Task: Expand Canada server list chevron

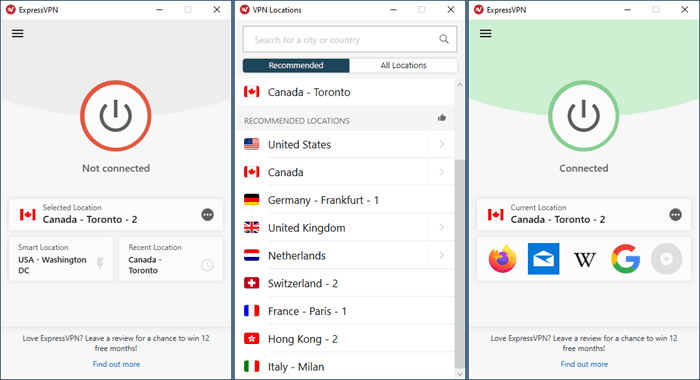Action: (442, 172)
